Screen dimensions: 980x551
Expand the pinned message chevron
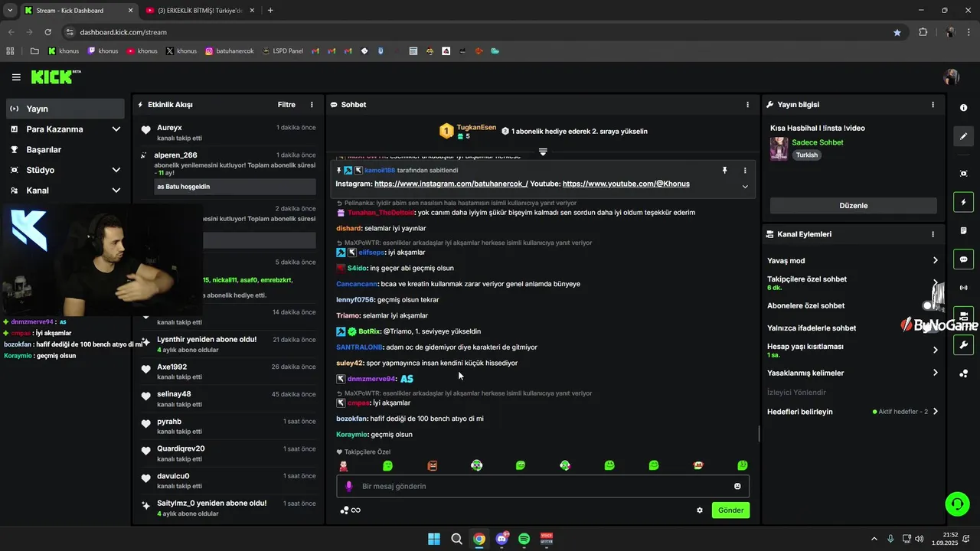(745, 186)
